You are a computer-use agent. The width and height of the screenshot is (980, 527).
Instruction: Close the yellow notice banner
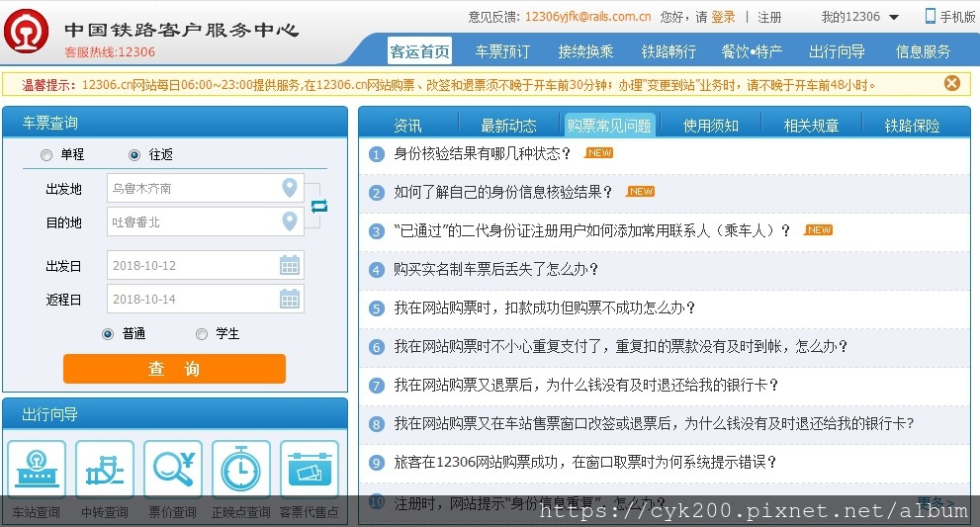pyautogui.click(x=952, y=83)
